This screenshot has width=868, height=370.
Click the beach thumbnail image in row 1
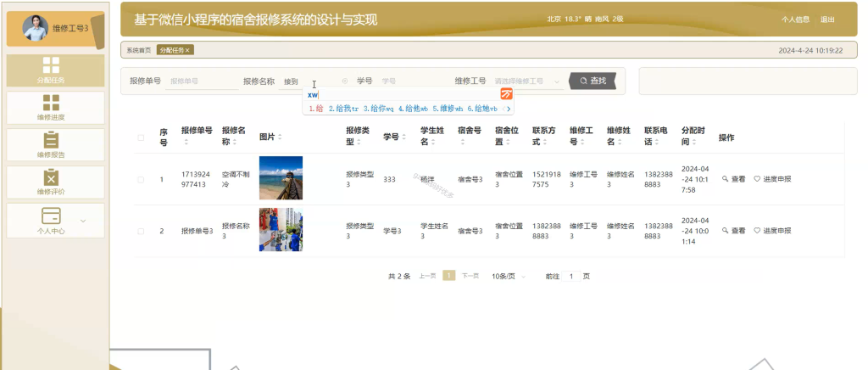coord(281,178)
